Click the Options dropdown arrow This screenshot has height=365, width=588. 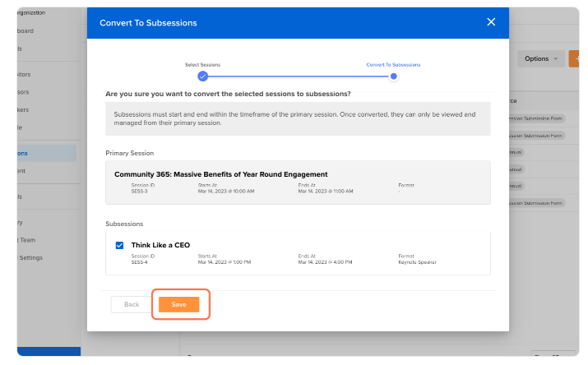click(x=556, y=59)
